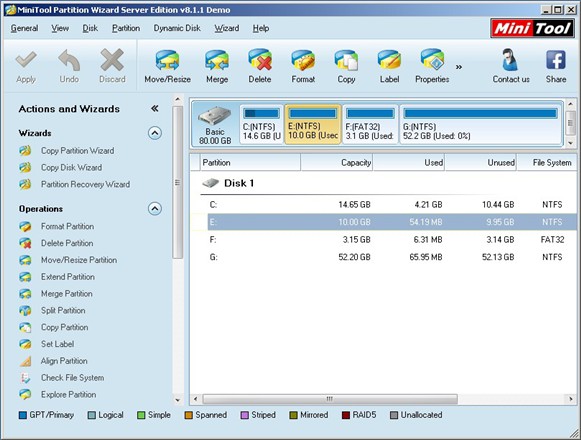Select the Move/Resize toolbar icon
Screen dimensions: 581x440
(x=167, y=60)
